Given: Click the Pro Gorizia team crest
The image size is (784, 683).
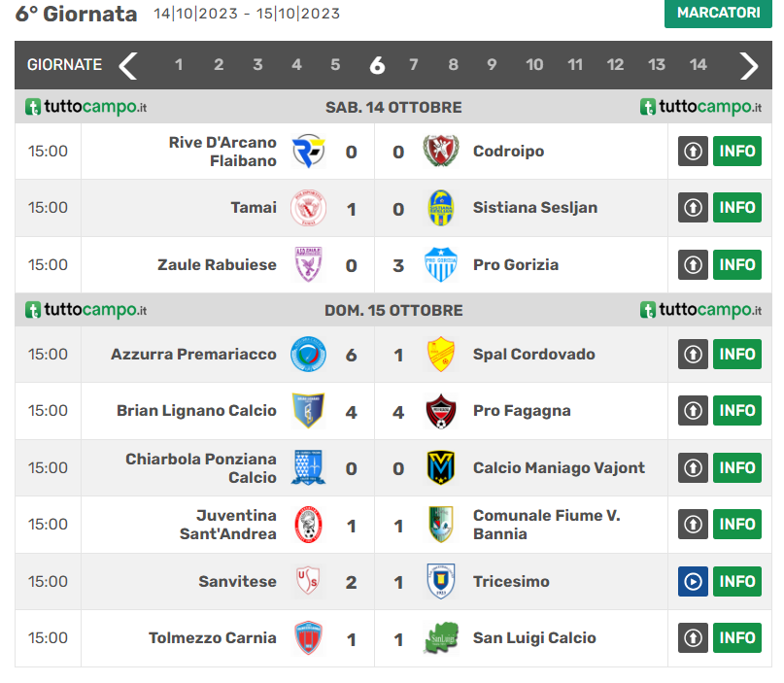Looking at the screenshot, I should coord(440,264).
